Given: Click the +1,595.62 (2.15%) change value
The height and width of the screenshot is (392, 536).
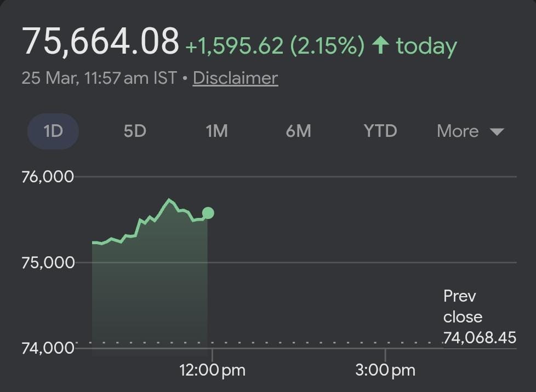Looking at the screenshot, I should (275, 47).
